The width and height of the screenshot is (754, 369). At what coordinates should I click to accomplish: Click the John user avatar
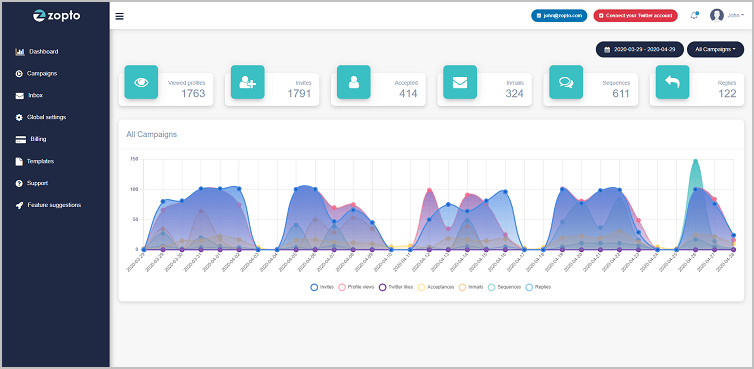click(716, 15)
